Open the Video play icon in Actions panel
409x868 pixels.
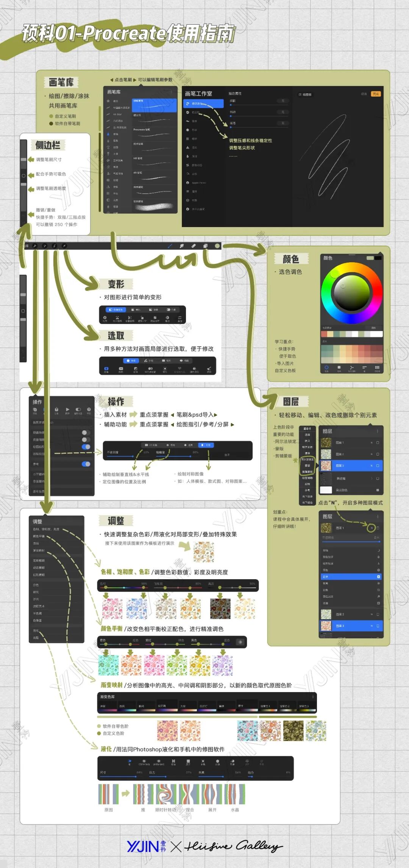coord(67,409)
